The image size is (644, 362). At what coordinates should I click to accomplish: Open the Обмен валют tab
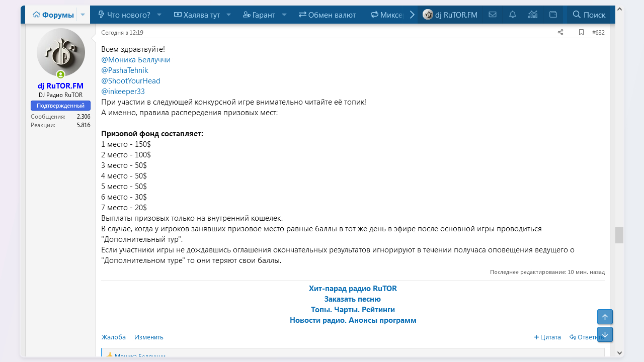pyautogui.click(x=327, y=15)
